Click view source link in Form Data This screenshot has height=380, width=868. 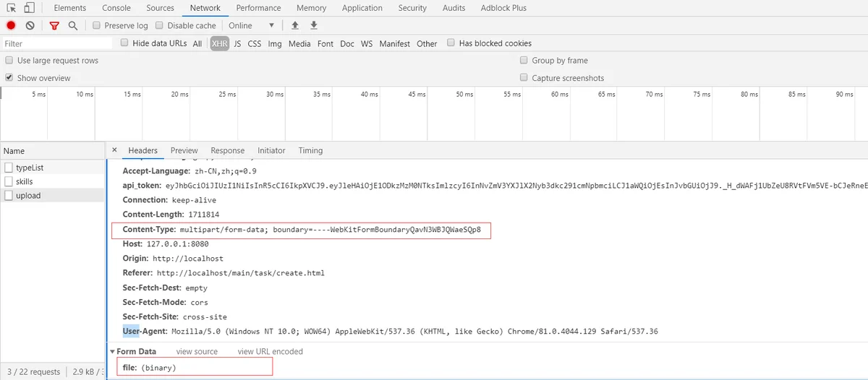[197, 352]
